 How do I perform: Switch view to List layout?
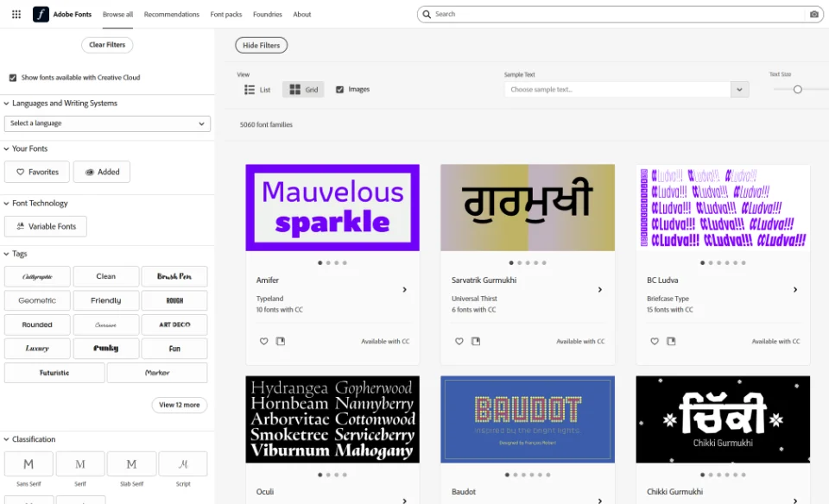click(256, 89)
